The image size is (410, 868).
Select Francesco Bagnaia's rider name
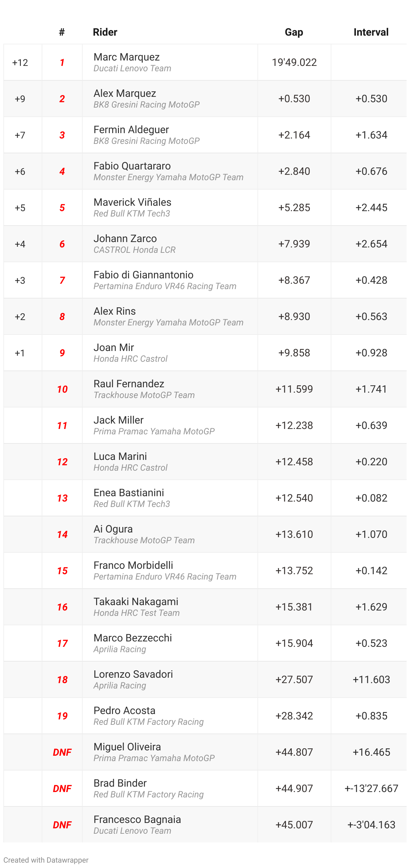137,819
